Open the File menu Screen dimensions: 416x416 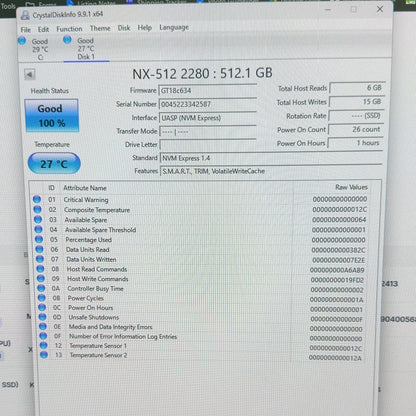pos(26,30)
